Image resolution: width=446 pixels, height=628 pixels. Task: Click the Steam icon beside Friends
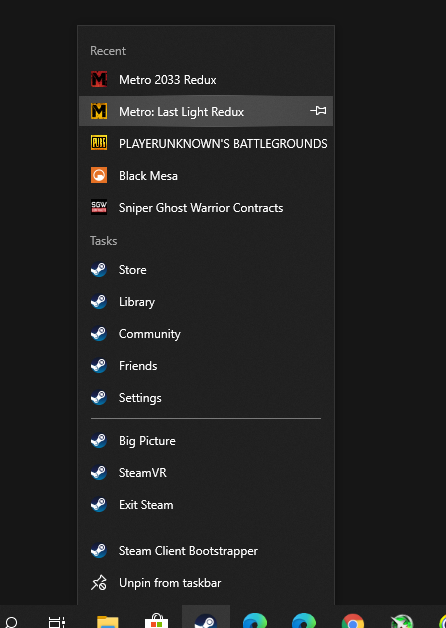pyautogui.click(x=99, y=366)
